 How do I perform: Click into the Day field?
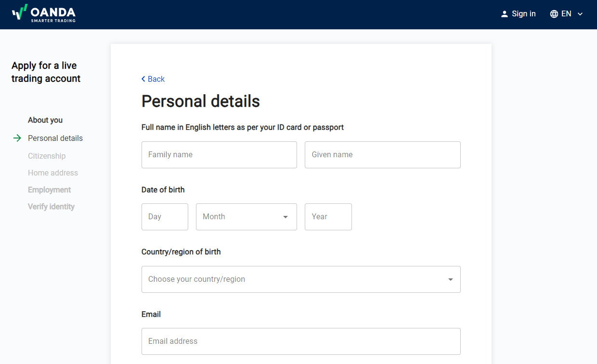point(165,217)
